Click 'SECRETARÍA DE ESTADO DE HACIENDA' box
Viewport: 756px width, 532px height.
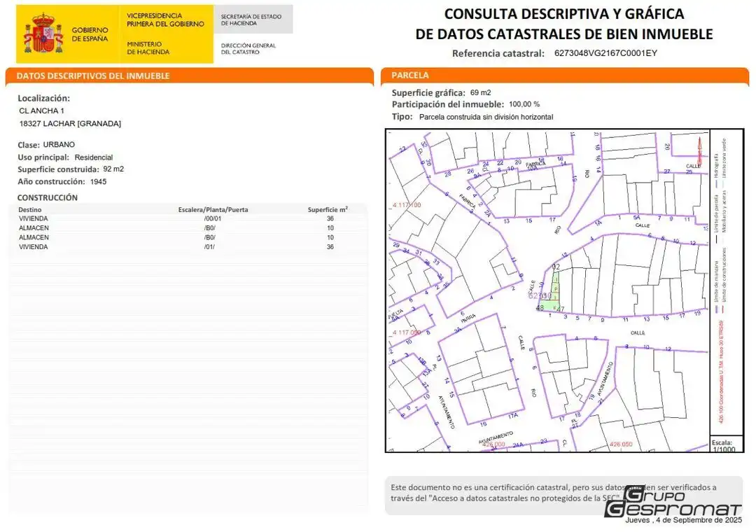(252, 20)
